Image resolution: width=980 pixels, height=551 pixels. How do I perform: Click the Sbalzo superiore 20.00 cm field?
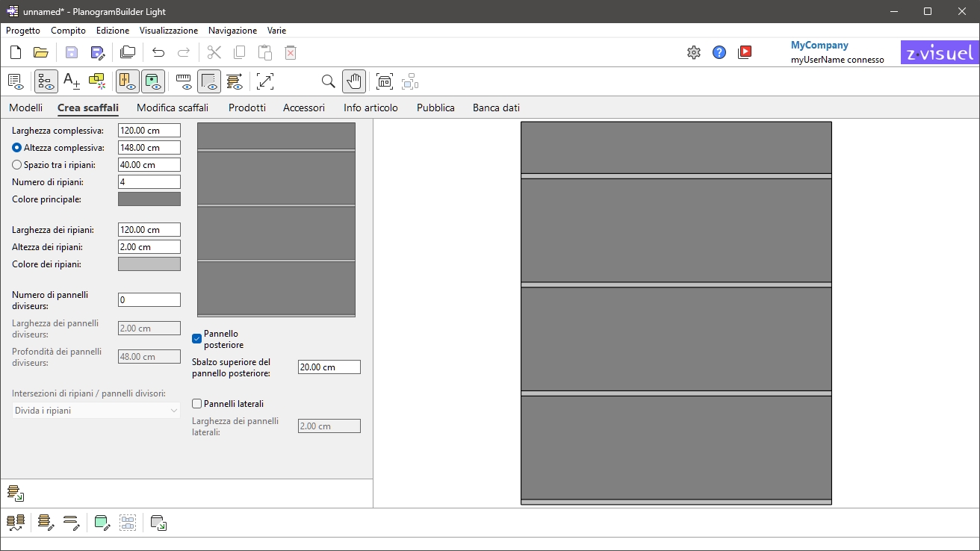[x=329, y=367]
